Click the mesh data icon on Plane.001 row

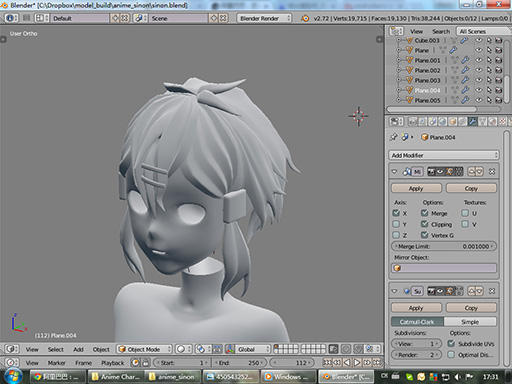click(454, 60)
